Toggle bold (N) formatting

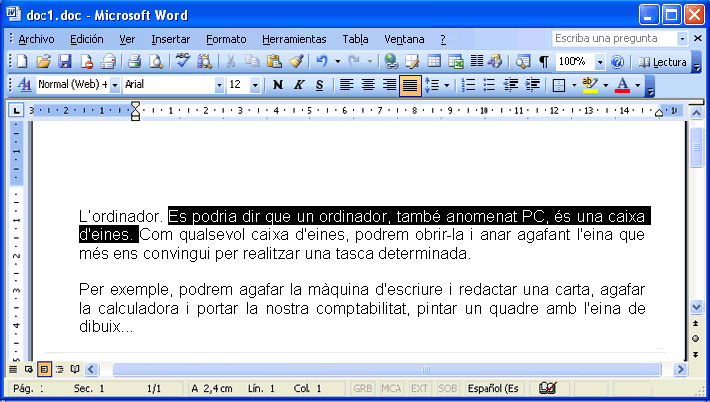click(x=278, y=85)
